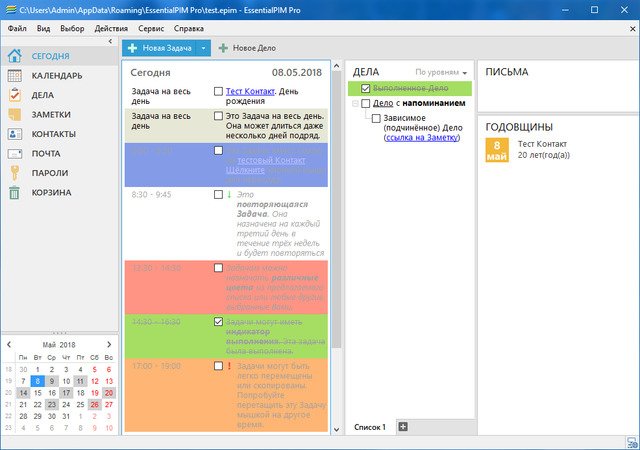This screenshot has width=640, height=450.
Task: Select date 26 in the mini calendar
Action: click(95, 405)
